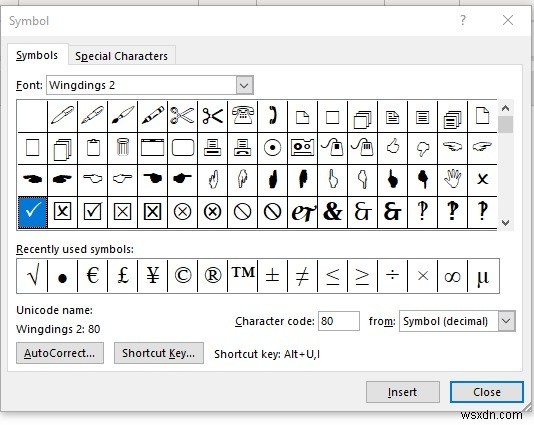Select the printer symbol in second row
Image resolution: width=534 pixels, height=425 pixels.
point(212,148)
